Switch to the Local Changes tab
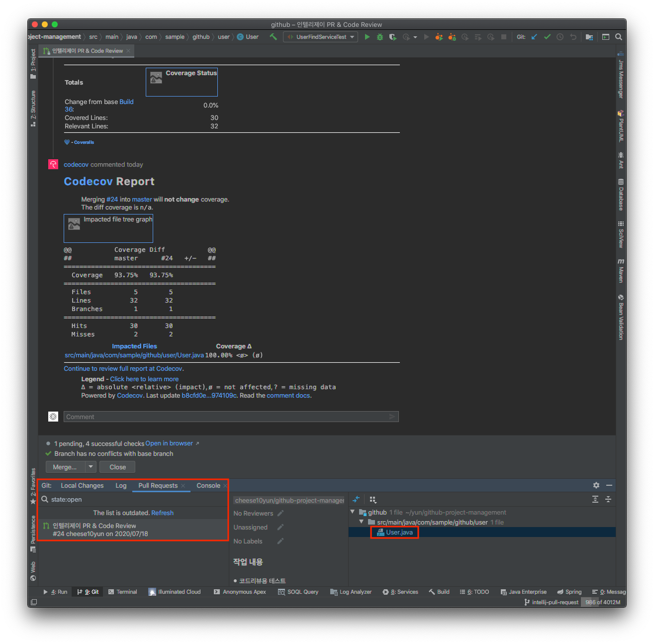This screenshot has width=654, height=644. tap(82, 486)
